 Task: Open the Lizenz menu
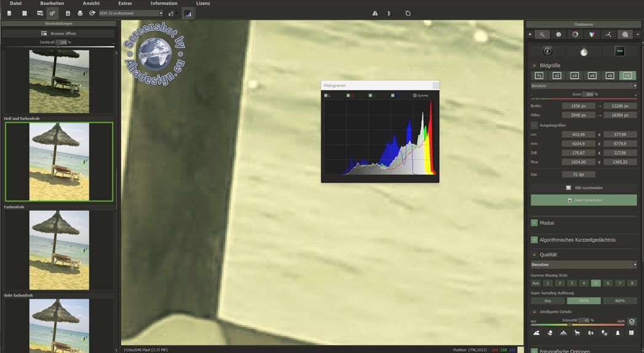point(203,3)
